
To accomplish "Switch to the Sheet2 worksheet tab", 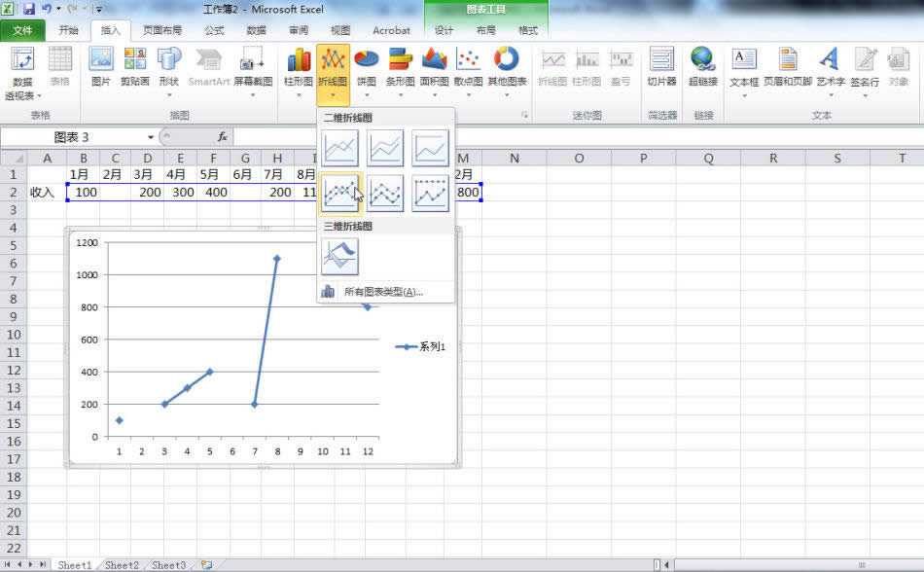I will [x=122, y=564].
